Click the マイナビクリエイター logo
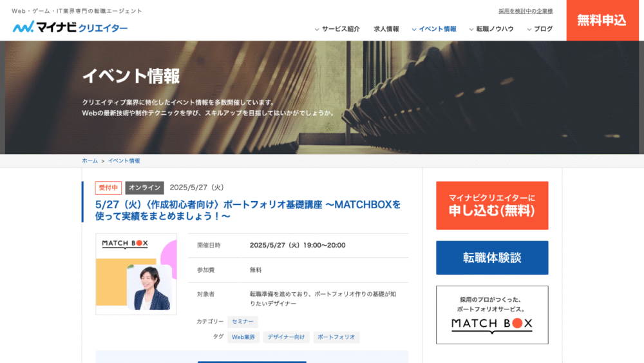The height and width of the screenshot is (363, 644). (x=70, y=27)
